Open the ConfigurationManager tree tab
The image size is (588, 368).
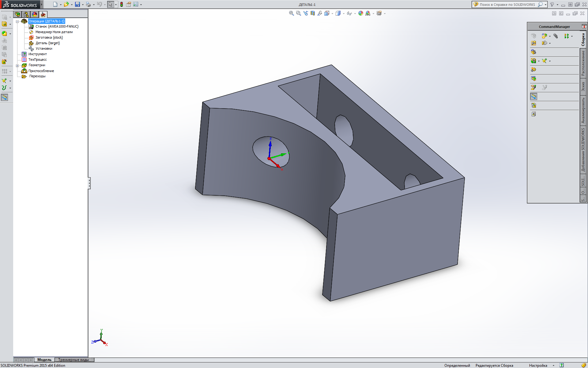pos(26,14)
